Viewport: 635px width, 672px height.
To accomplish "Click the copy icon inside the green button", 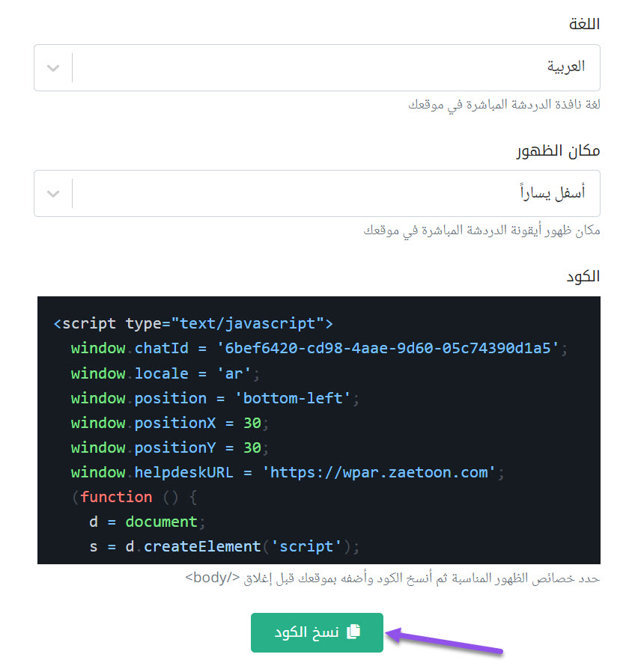I will [x=353, y=632].
